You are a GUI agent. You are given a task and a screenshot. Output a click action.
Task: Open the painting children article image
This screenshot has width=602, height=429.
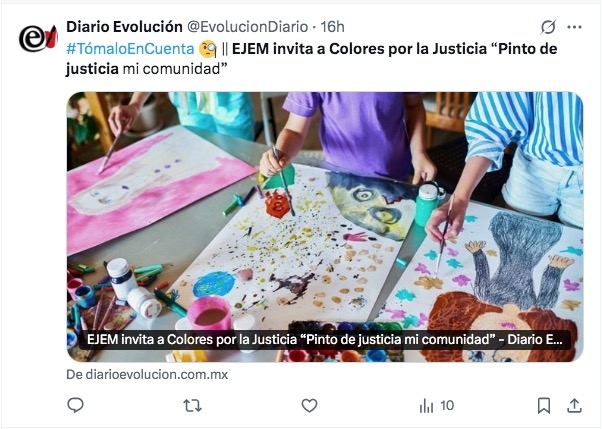click(x=325, y=227)
